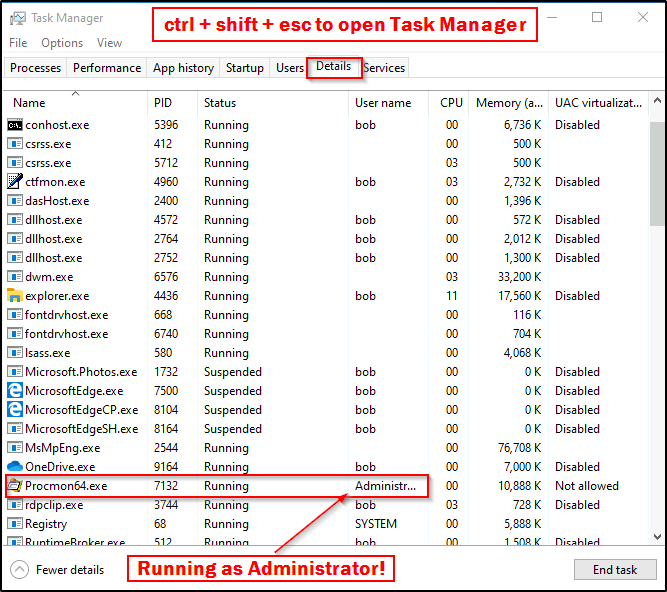Select the ctfmon.exe pen icon
The height and width of the screenshot is (592, 667).
pos(15,182)
